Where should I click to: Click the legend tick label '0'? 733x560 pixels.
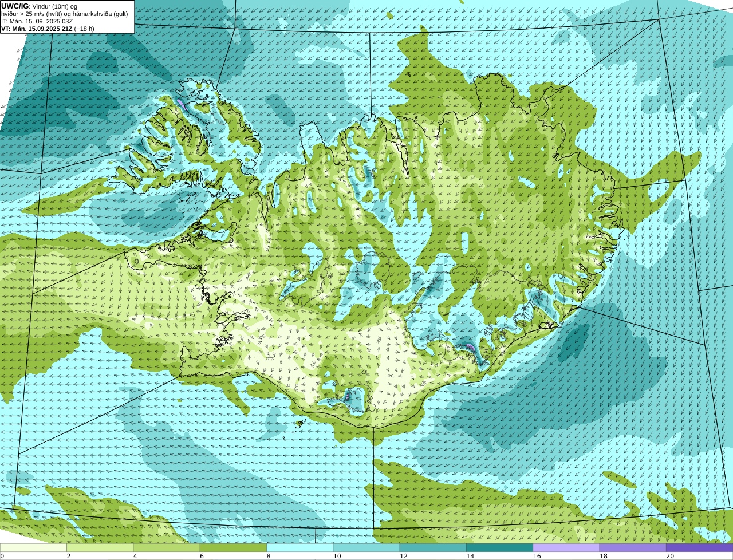coord(2,556)
